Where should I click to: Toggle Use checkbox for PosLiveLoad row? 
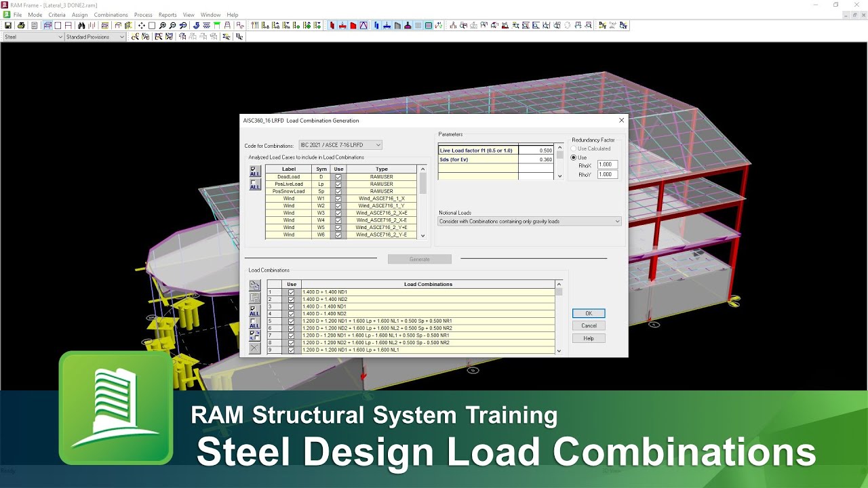click(x=338, y=184)
